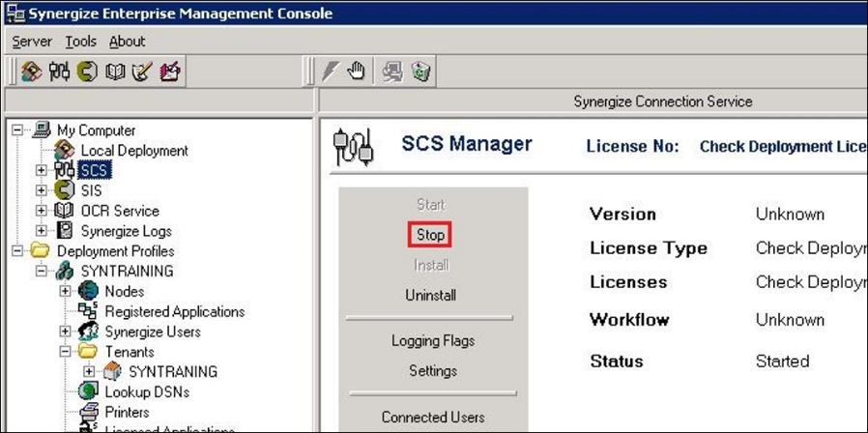The height and width of the screenshot is (433, 868).
Task: Select the Printers label
Action: tap(128, 413)
